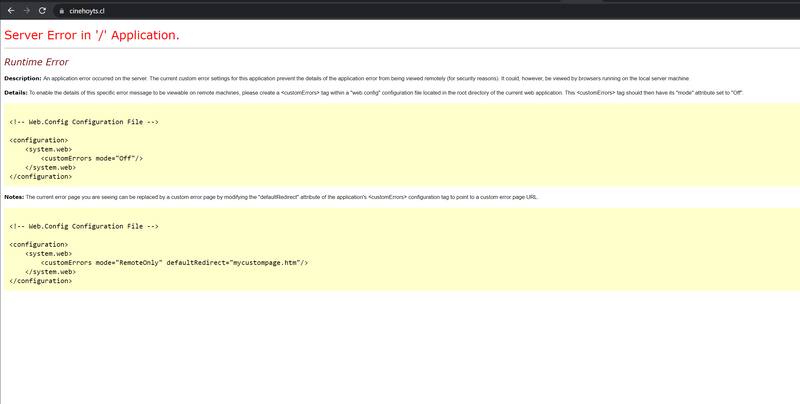The height and width of the screenshot is (404, 800).
Task: Click the opening <configuration> tag in the second block
Action: (38, 244)
